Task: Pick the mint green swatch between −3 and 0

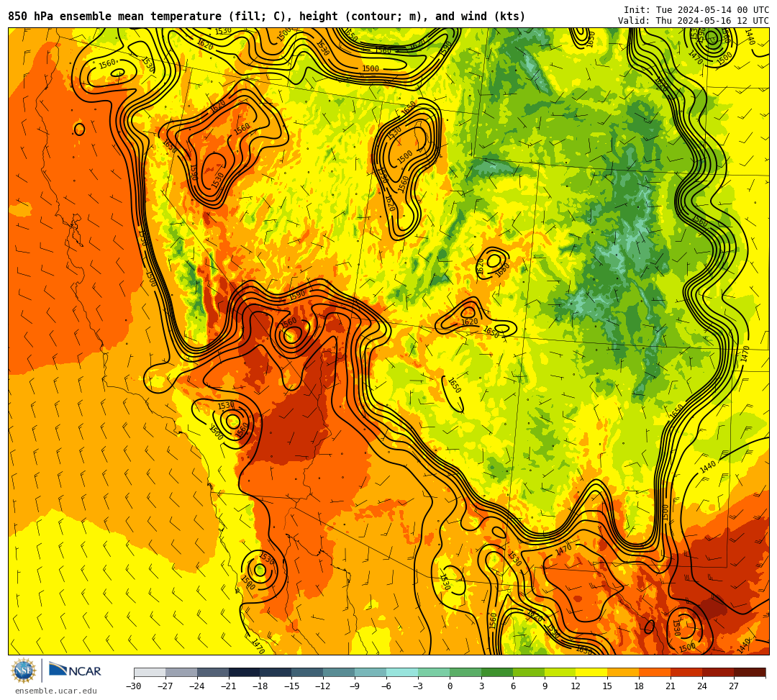Action: 434,673
